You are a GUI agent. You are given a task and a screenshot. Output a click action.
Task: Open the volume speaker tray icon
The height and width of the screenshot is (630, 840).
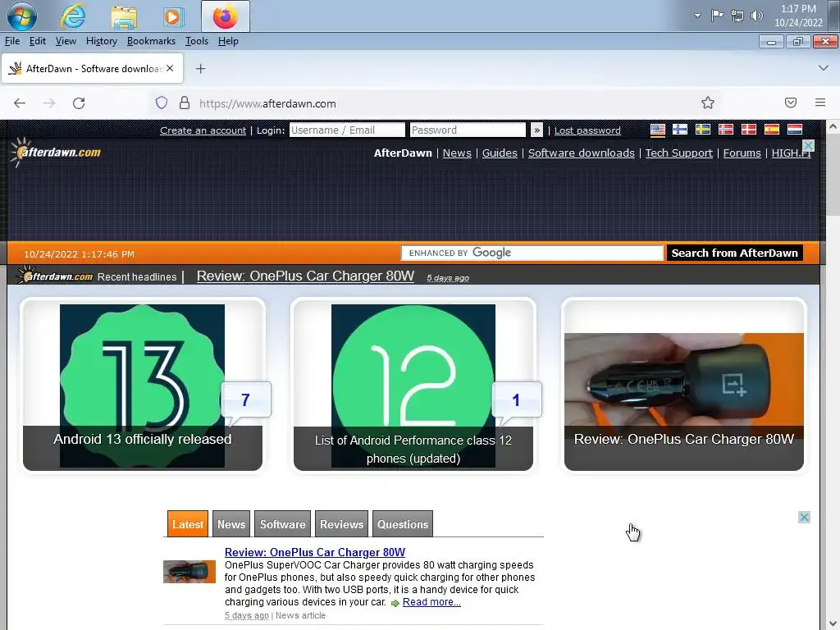click(x=756, y=16)
